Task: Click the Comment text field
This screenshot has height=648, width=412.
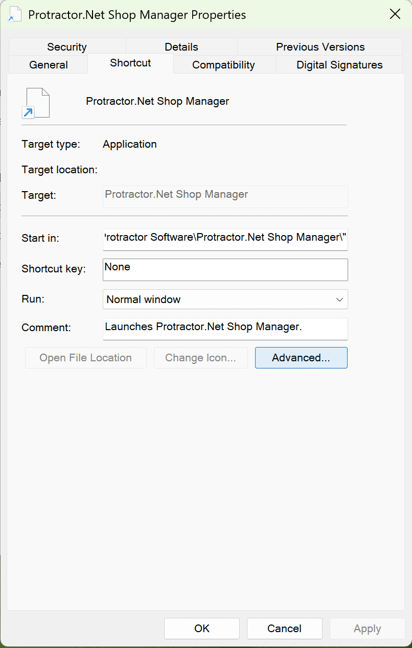Action: [225, 329]
